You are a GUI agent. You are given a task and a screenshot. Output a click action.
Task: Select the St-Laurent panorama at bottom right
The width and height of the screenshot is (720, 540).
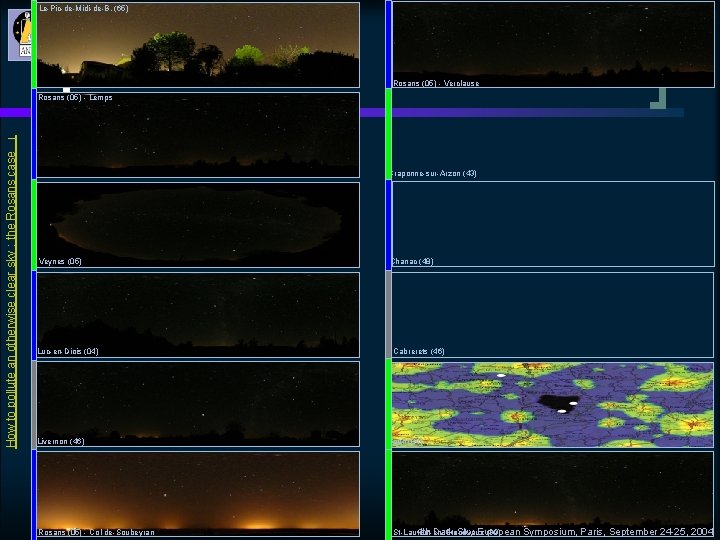(x=553, y=494)
